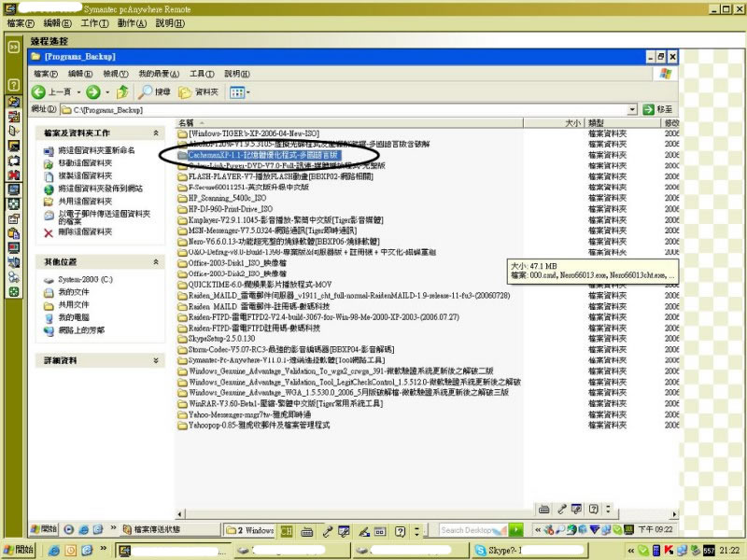Sort by the 類型 type column header
The image size is (747, 560).
click(x=622, y=123)
